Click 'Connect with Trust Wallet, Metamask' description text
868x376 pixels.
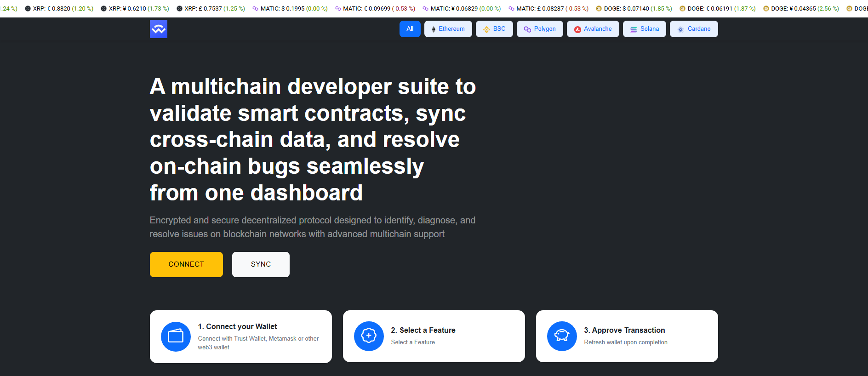[258, 343]
